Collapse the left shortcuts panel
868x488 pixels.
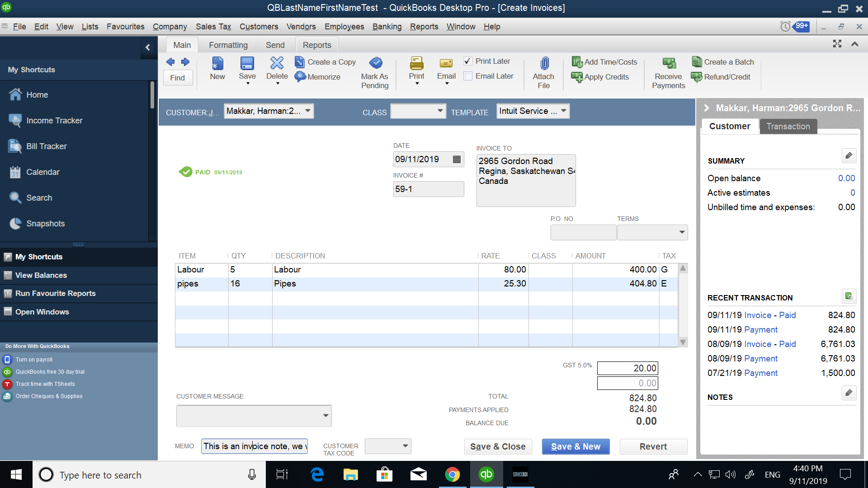(148, 47)
